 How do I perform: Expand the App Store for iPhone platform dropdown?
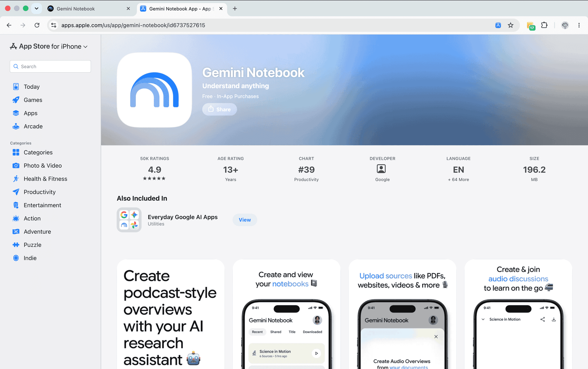coord(49,46)
